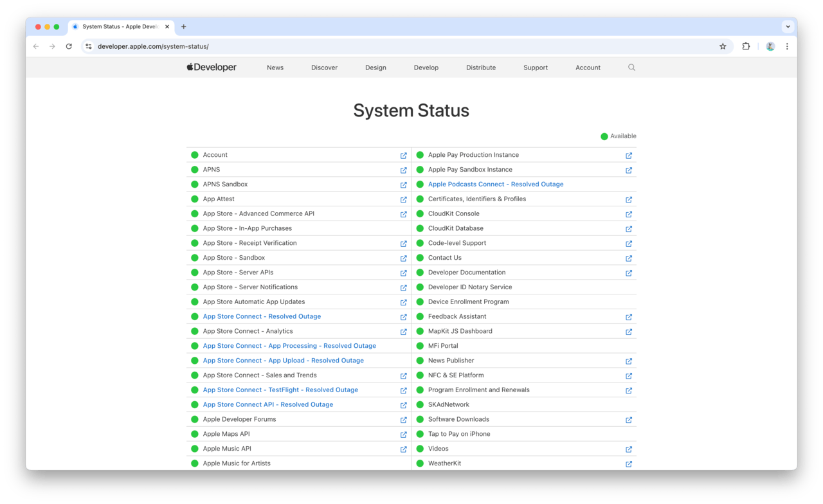
Task: Open link icon for Feedback Assistant row
Action: click(629, 317)
